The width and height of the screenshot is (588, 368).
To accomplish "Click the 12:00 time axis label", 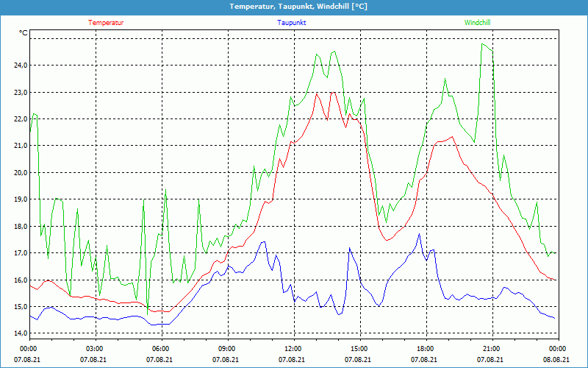I will 291,349.
